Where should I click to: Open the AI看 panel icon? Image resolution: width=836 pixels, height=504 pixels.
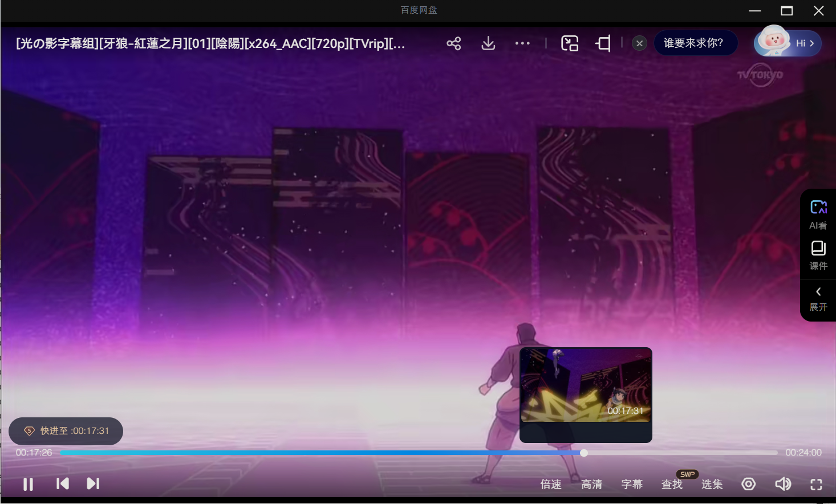tap(818, 212)
